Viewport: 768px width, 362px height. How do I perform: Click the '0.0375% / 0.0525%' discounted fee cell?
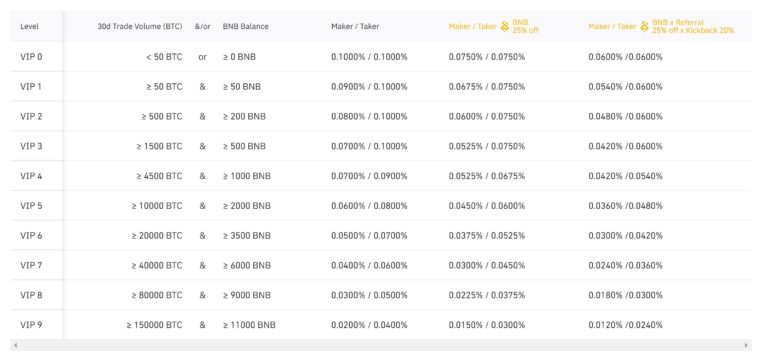(x=487, y=236)
